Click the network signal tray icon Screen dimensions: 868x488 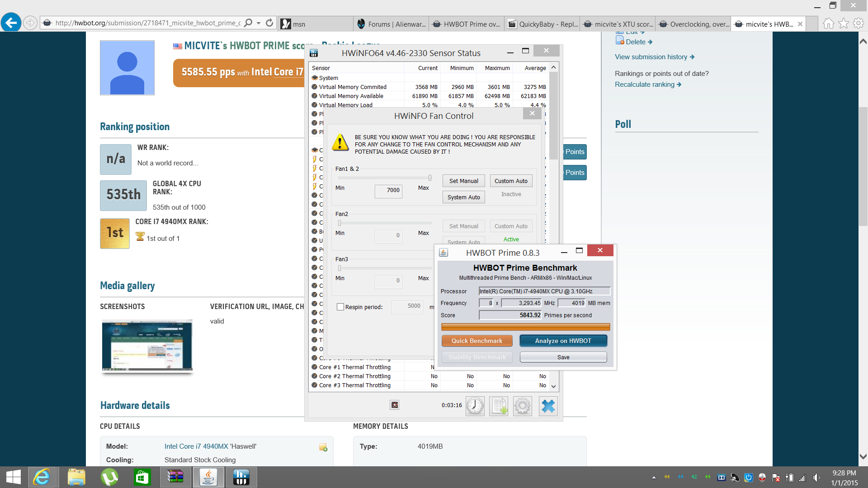click(803, 478)
